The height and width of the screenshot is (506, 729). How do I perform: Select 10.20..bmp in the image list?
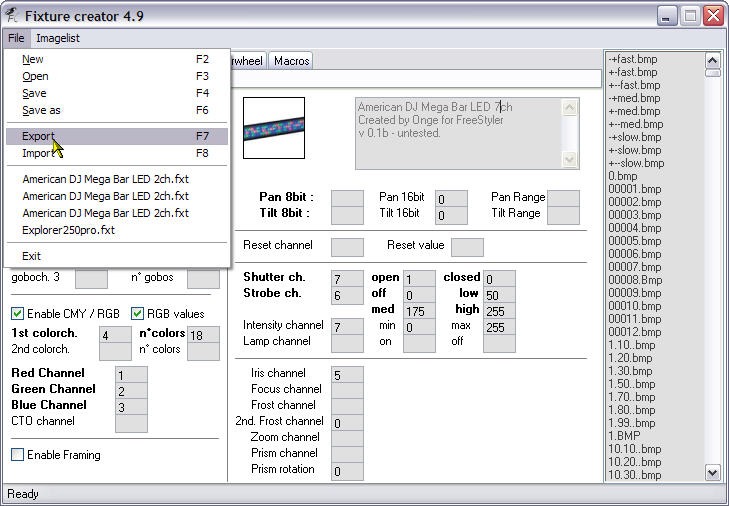pyautogui.click(x=634, y=462)
